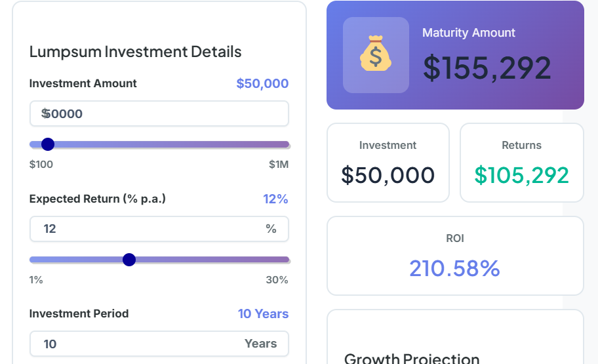This screenshot has height=364, width=598.
Task: Click the $50,000 amount value label
Action: tap(262, 83)
